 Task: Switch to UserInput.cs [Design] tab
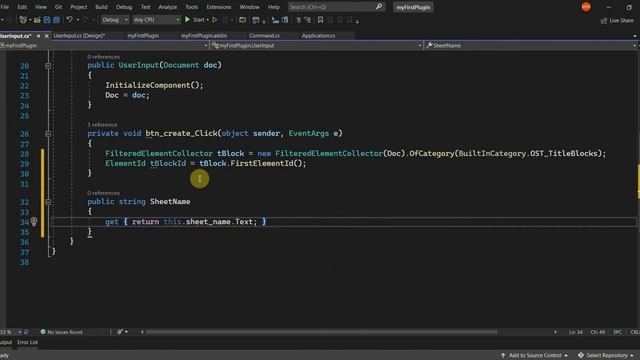pyautogui.click(x=79, y=36)
